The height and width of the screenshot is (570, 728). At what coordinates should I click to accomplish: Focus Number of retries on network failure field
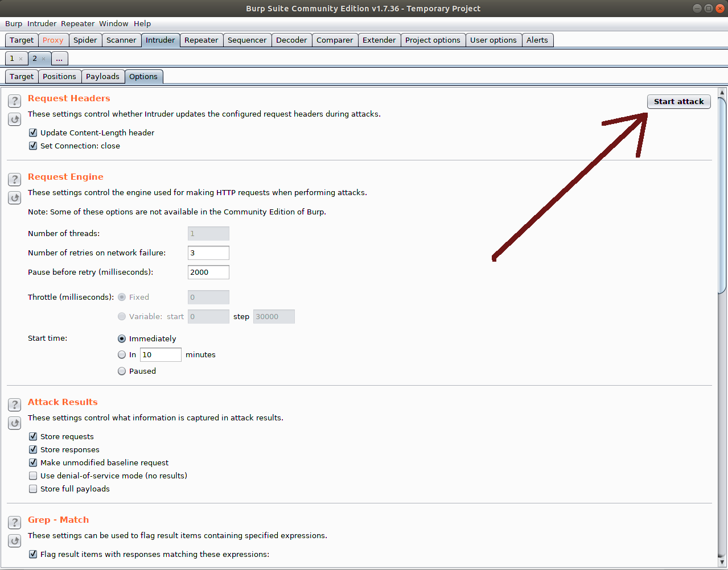pos(208,253)
